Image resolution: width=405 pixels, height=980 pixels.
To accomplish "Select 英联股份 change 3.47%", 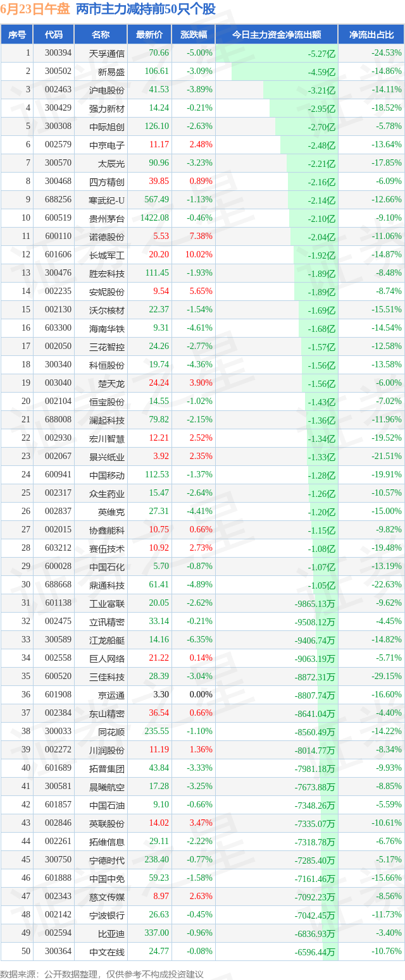I will pyautogui.click(x=201, y=823).
